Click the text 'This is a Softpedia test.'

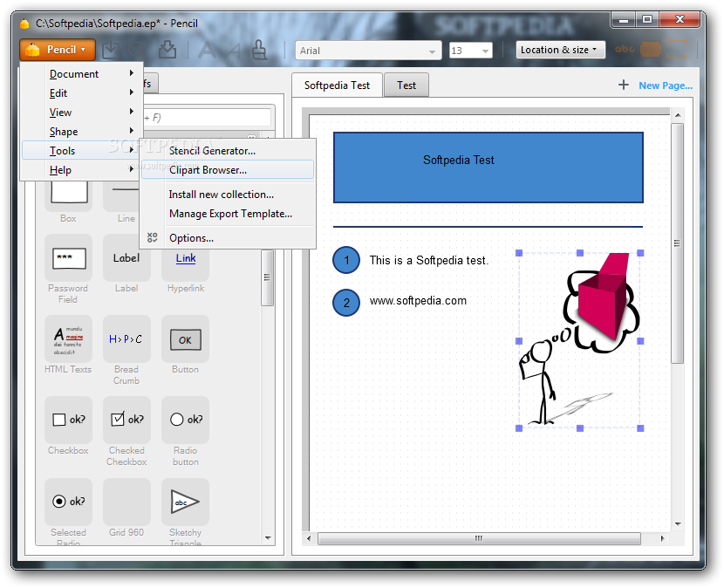point(428,261)
